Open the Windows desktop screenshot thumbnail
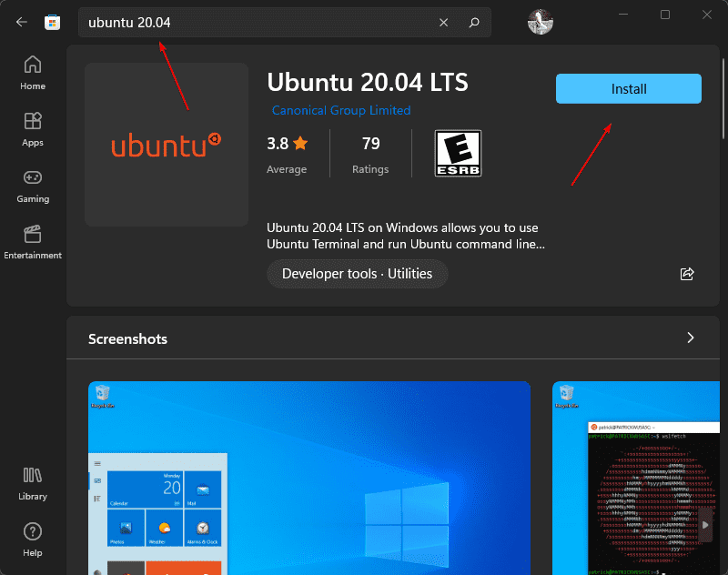Image resolution: width=728 pixels, height=575 pixels. 309,478
